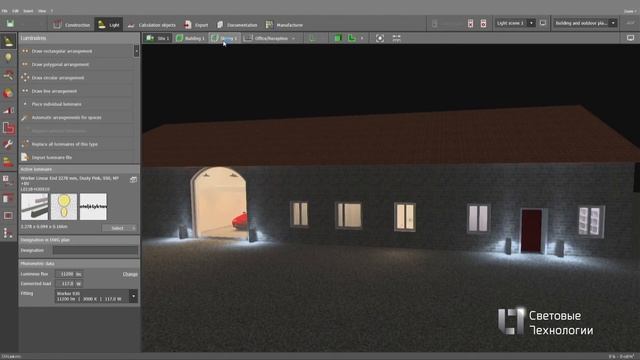640x360 pixels.
Task: Select the Site 1 view
Action: tap(158, 38)
